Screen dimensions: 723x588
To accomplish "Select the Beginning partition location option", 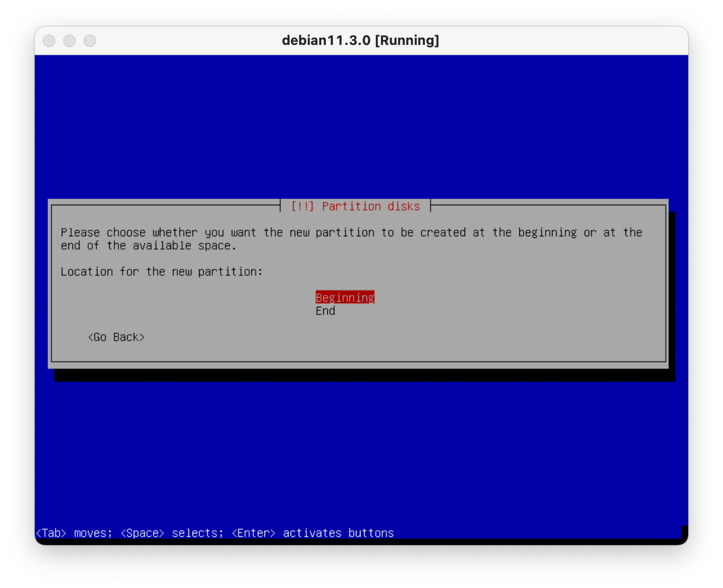I will [345, 298].
